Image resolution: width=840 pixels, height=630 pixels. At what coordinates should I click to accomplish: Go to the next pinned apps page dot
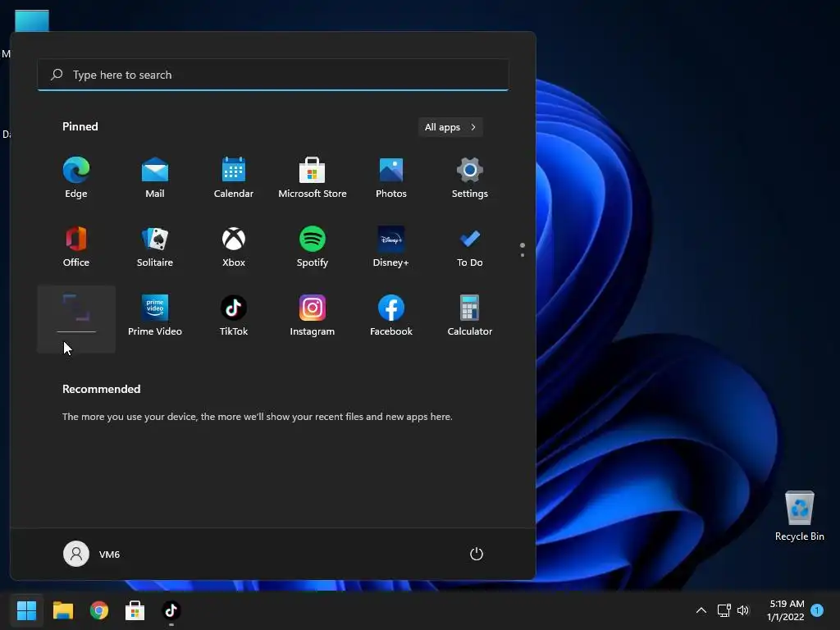point(523,255)
